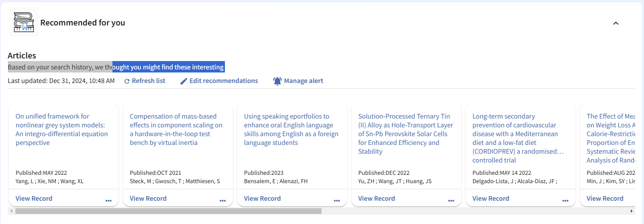Click the horizontal scrollbar thumb
Image resolution: width=644 pixels, height=224 pixels.
pyautogui.click(x=168, y=211)
